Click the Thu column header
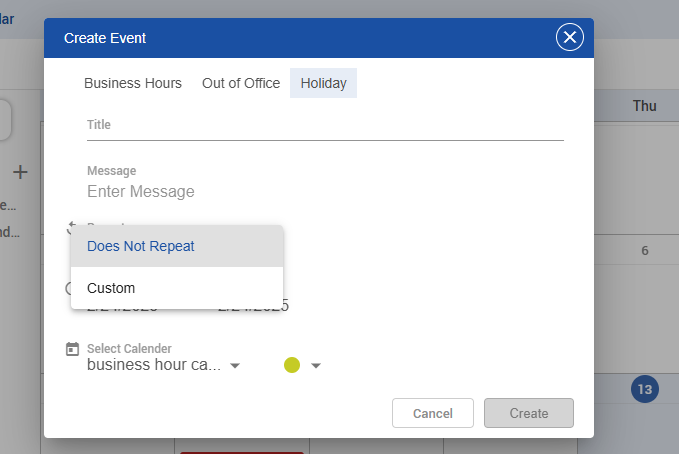 644,106
